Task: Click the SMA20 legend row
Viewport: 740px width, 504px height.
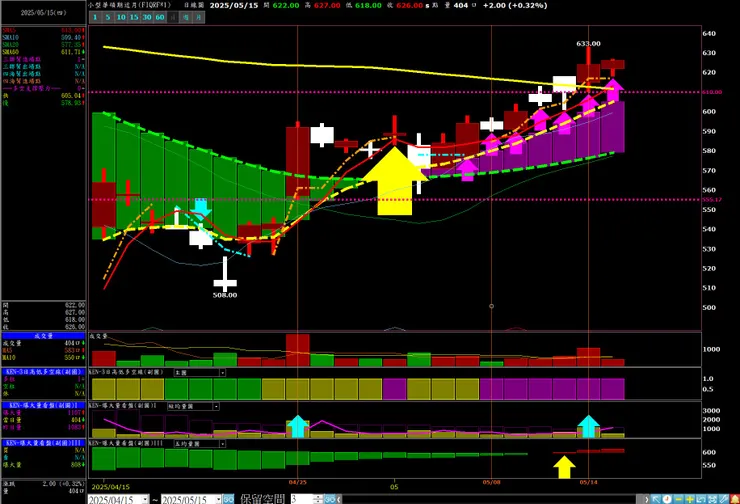Action: 43,44
